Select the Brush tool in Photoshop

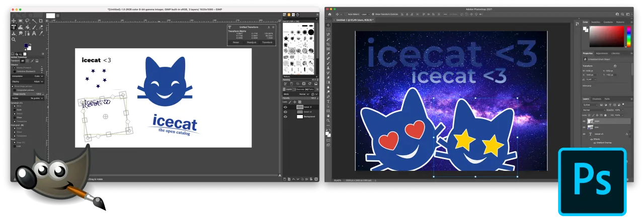pyautogui.click(x=328, y=63)
